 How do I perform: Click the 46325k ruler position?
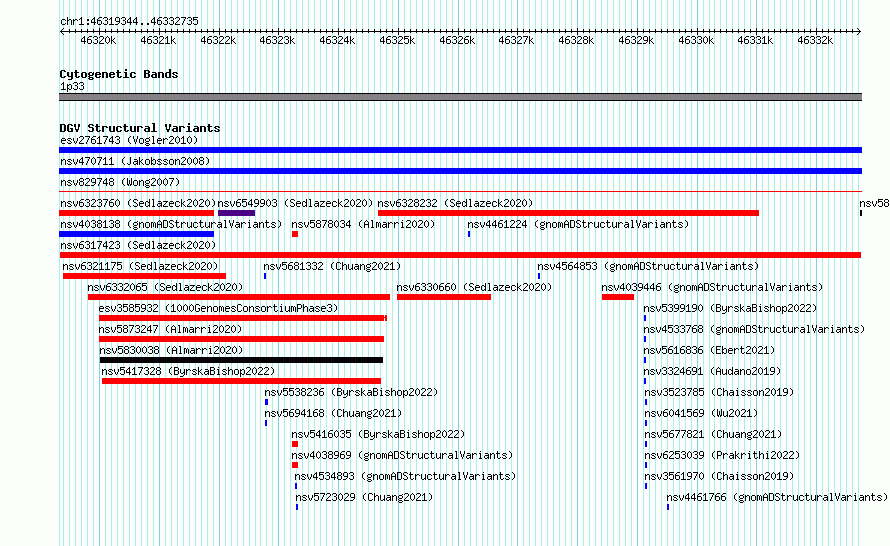pos(397,40)
